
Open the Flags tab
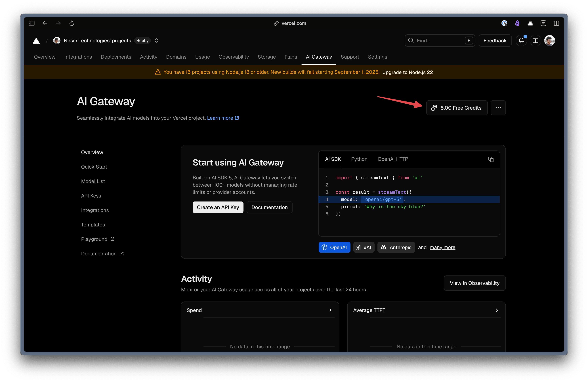pyautogui.click(x=291, y=57)
